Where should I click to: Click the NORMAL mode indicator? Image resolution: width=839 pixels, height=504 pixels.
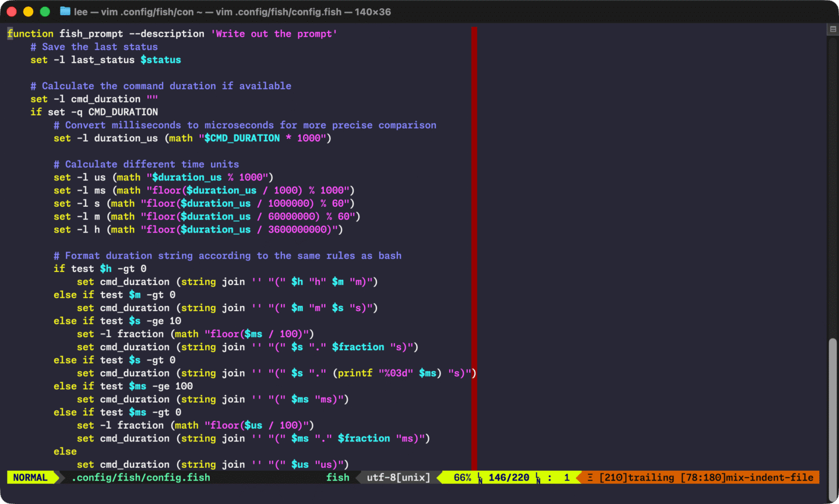[x=30, y=478]
